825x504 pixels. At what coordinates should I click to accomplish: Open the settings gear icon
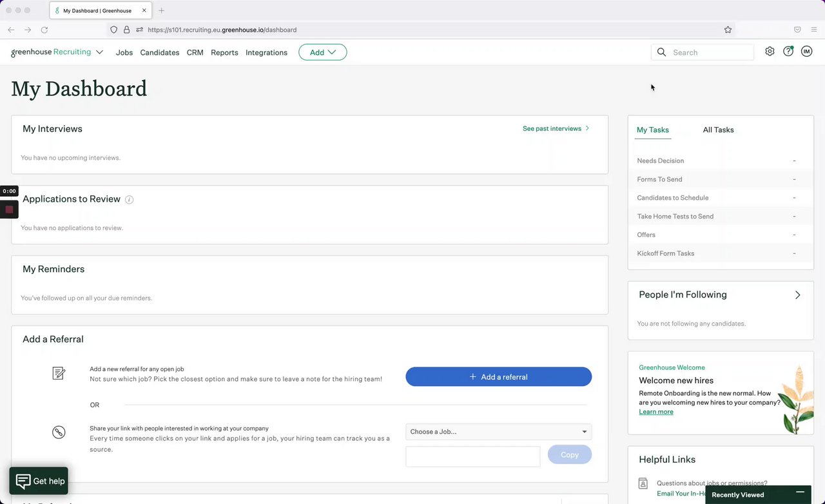[770, 52]
